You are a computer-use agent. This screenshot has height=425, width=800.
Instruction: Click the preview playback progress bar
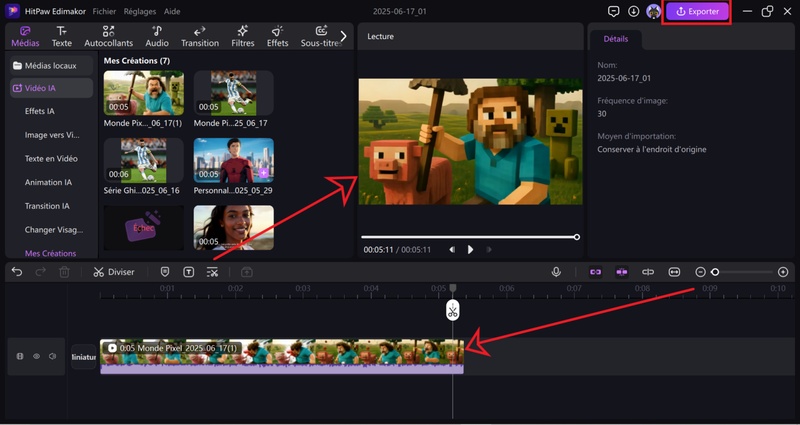pos(468,237)
